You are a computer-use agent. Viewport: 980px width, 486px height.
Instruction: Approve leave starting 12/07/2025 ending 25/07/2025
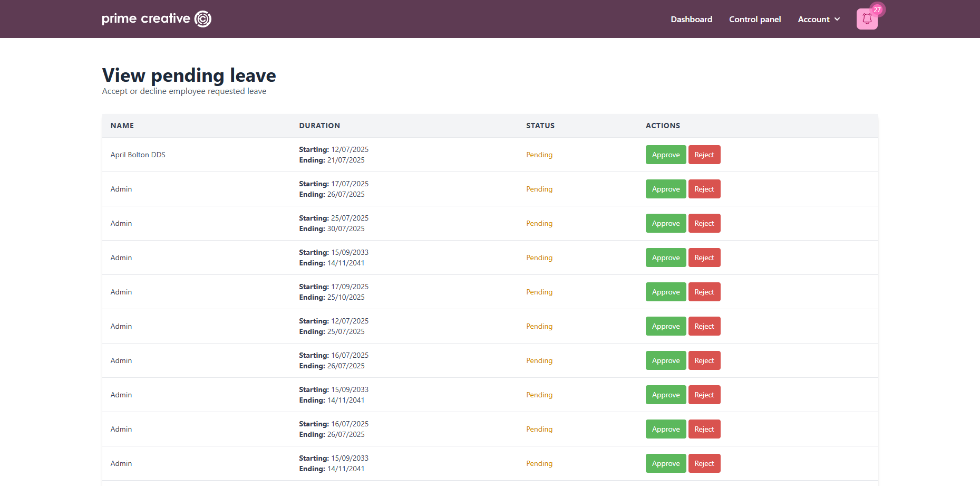pyautogui.click(x=665, y=326)
